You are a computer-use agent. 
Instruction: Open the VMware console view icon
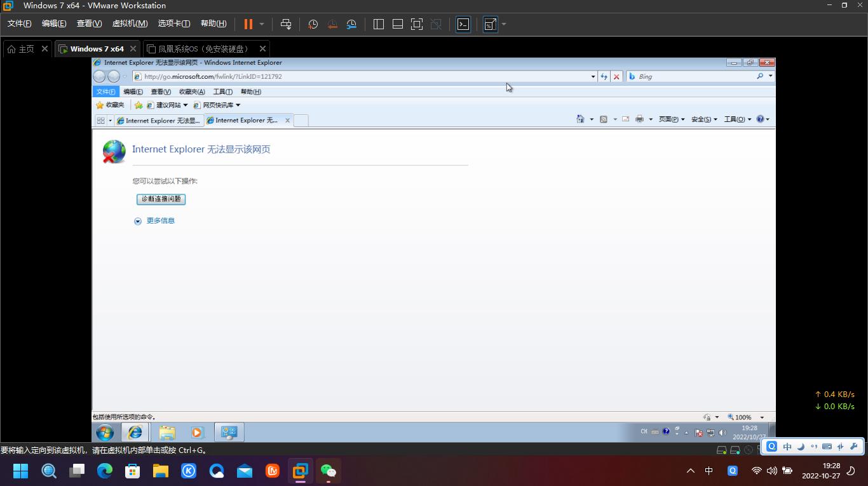tap(463, 24)
